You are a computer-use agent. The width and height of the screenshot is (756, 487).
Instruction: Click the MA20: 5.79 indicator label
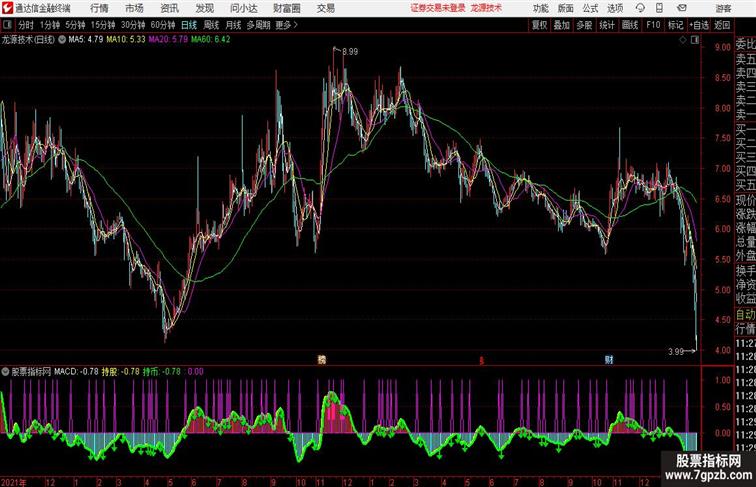168,39
